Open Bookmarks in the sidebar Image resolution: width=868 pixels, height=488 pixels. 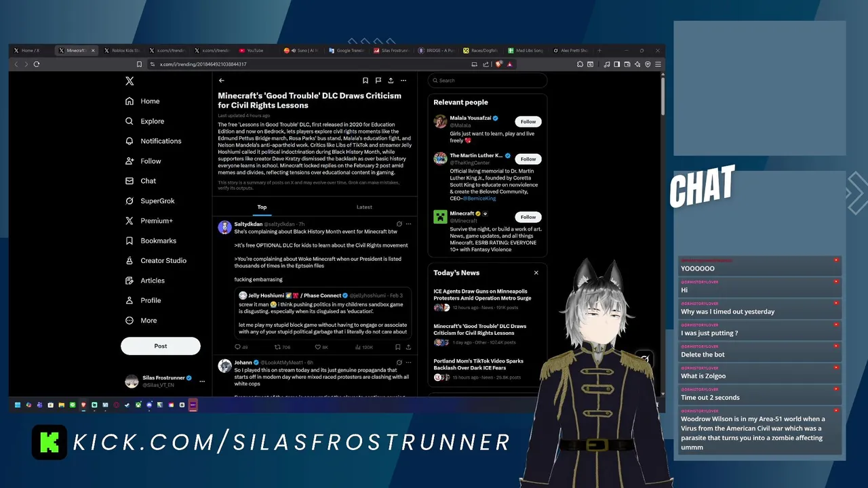pos(151,241)
